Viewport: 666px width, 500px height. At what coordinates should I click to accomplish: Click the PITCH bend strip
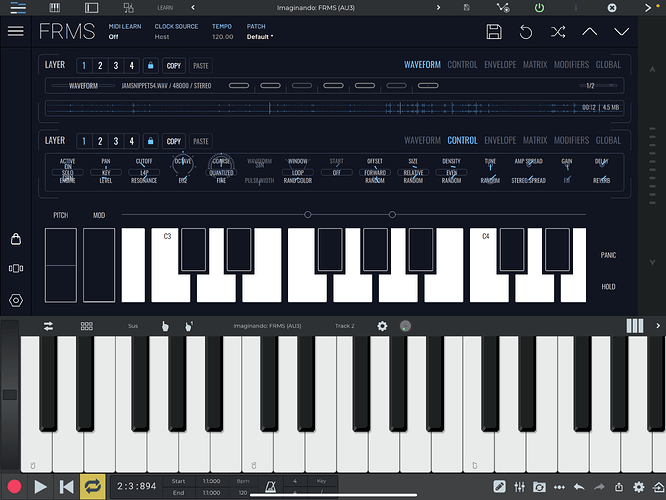[x=61, y=266]
